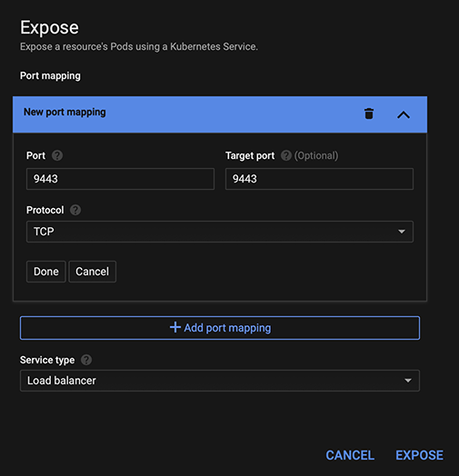
Task: Click the New port mapping header text
Action: click(65, 112)
